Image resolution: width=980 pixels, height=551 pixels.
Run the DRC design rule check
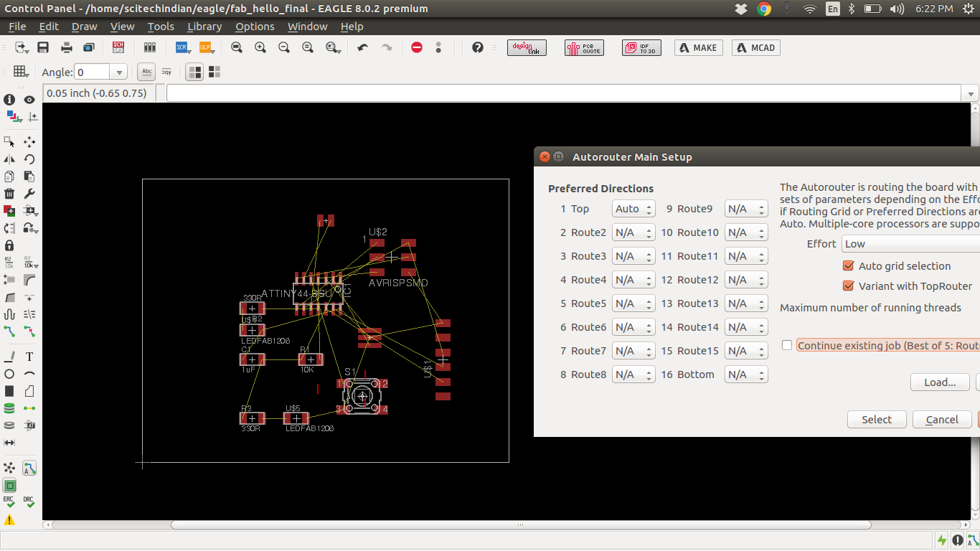pyautogui.click(x=29, y=501)
